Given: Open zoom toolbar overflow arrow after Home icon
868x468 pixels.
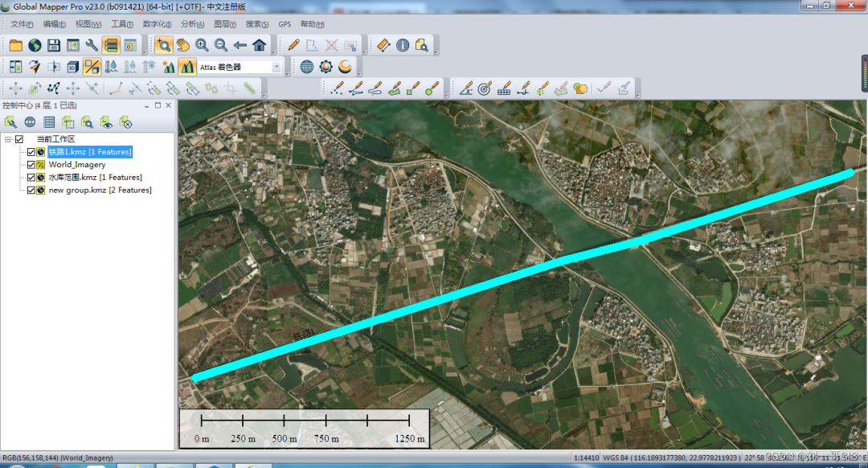Looking at the screenshot, I should pos(273,52).
